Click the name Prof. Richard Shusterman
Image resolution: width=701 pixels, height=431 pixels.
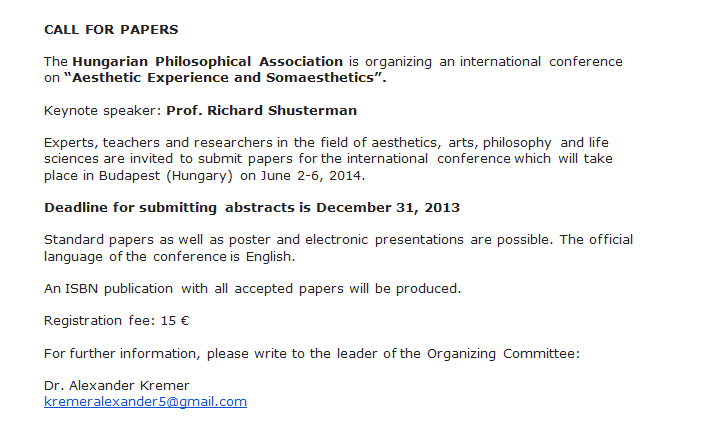[x=261, y=110]
